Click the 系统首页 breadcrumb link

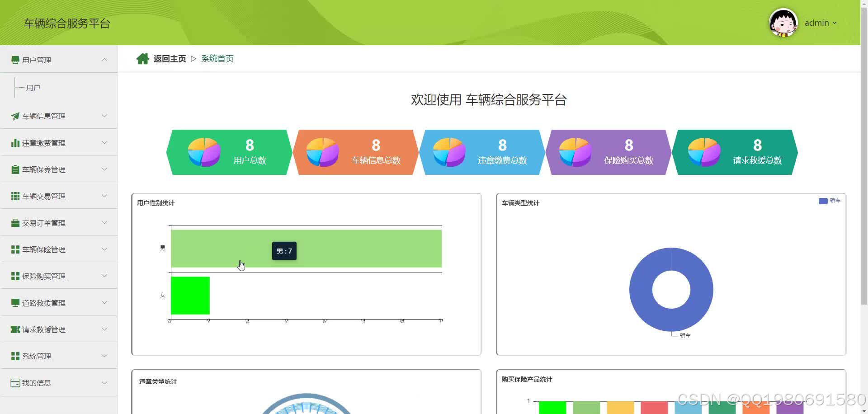tap(217, 58)
